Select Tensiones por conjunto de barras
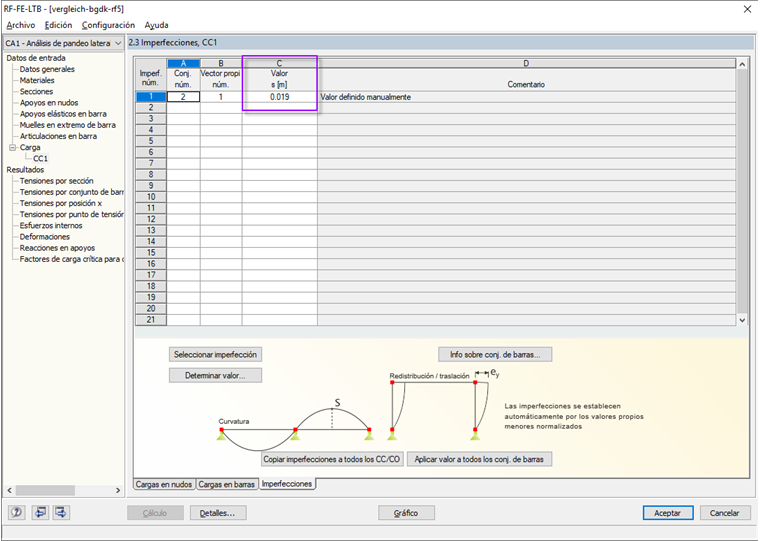The width and height of the screenshot is (760, 541). pos(72,192)
